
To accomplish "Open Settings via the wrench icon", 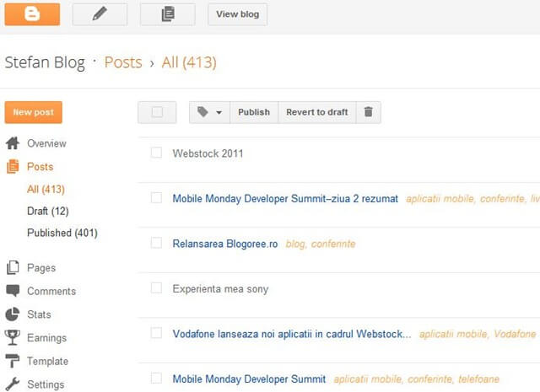I will (13, 384).
